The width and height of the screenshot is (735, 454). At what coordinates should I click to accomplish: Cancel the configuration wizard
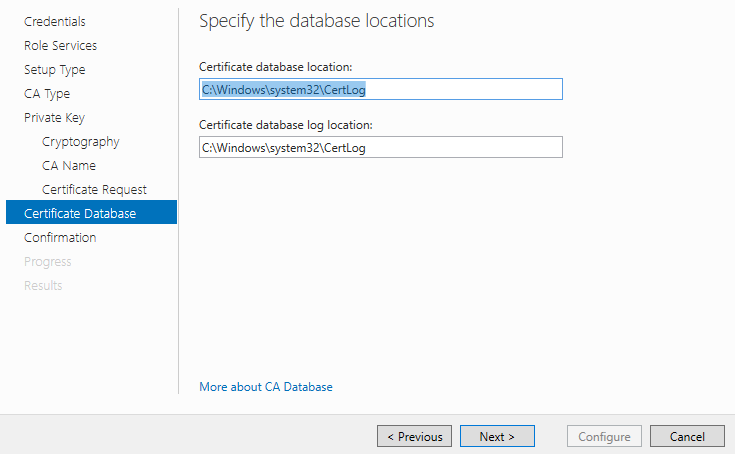(687, 436)
